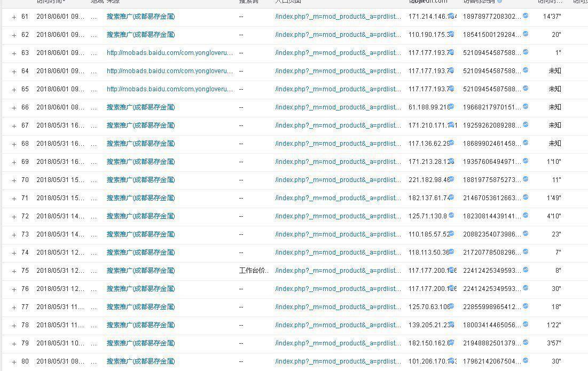Click icon beside IP 221.182.98.46

[x=451, y=179]
